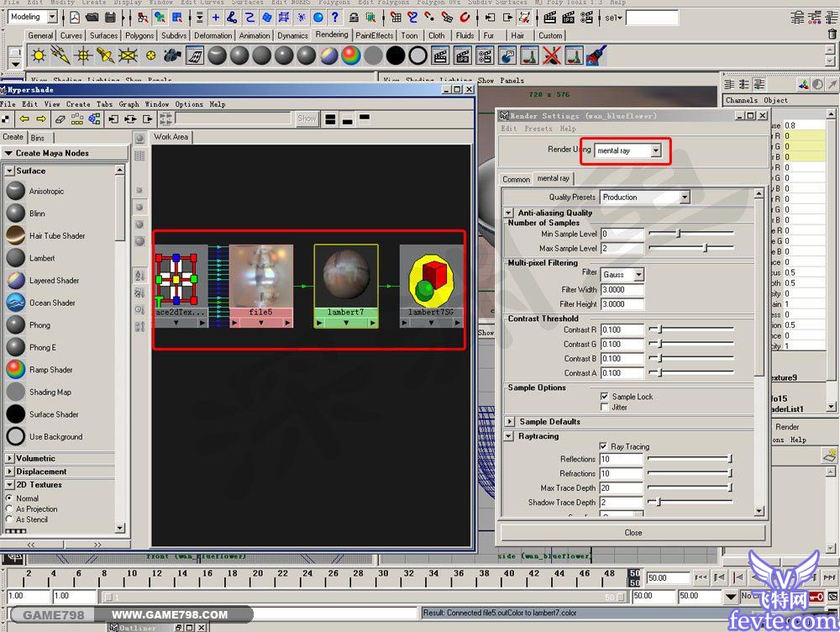840x632 pixels.
Task: Create a Use Background node
Action: click(x=16, y=436)
